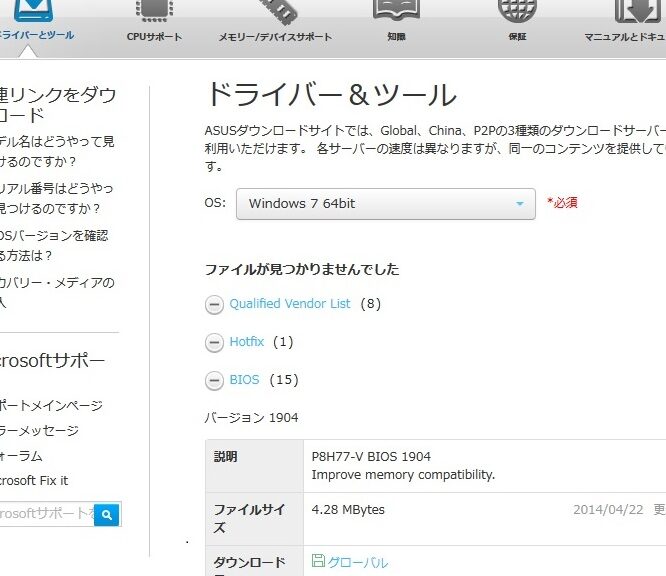Viewport: 666px width, 576px height.
Task: Open the マニュアルとドキュメント download icon
Action: [637, 11]
